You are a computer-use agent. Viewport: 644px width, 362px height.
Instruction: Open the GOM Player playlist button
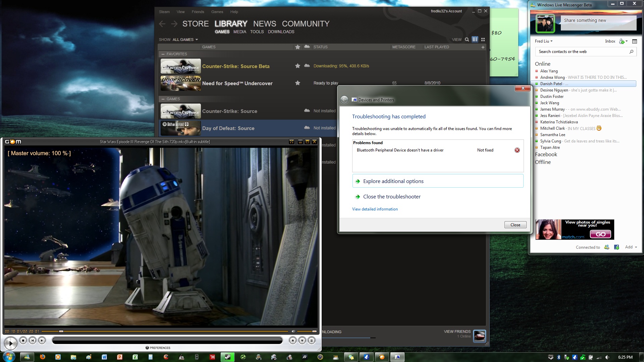pos(312,341)
